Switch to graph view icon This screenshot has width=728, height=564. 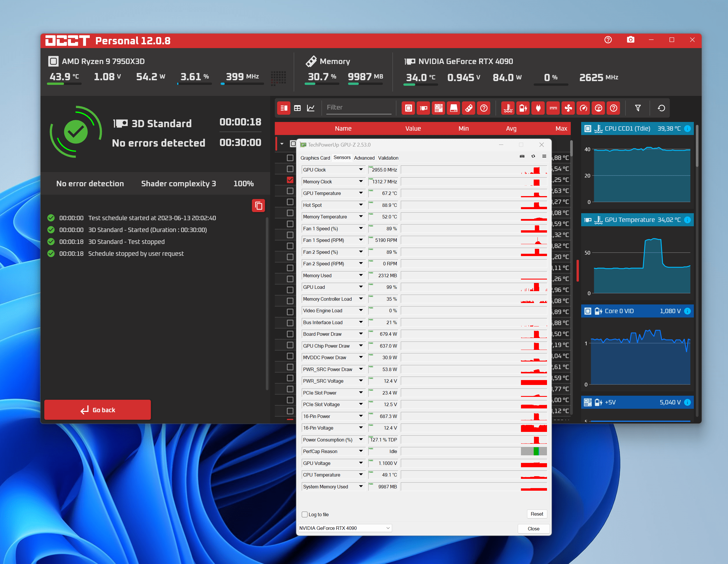[311, 108]
